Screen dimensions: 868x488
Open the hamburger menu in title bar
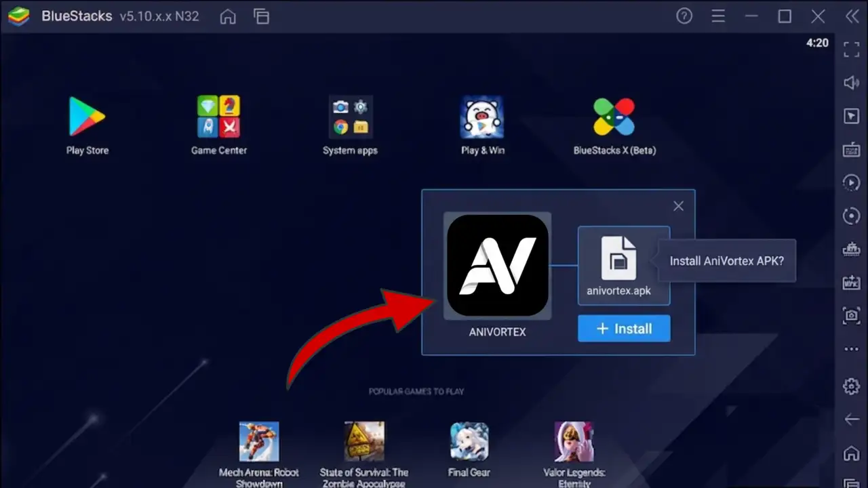(x=718, y=16)
